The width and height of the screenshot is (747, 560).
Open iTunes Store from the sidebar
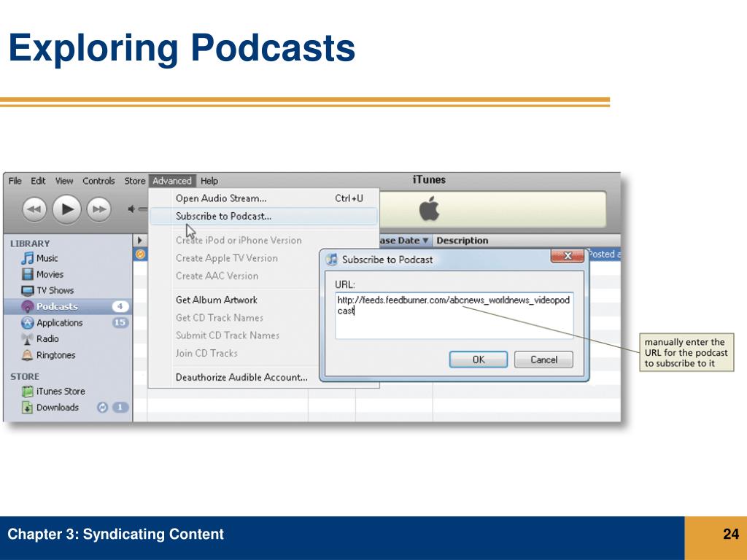[x=68, y=392]
